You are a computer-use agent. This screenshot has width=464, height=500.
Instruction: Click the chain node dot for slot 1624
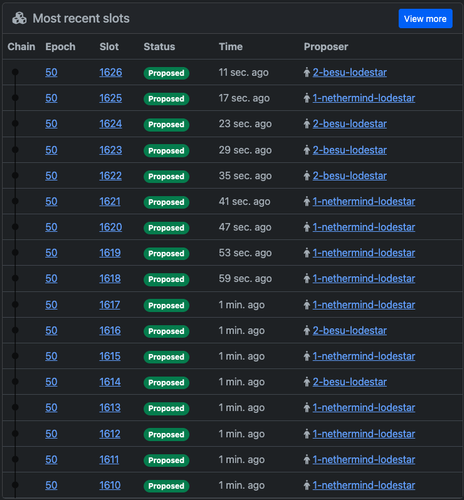point(15,124)
